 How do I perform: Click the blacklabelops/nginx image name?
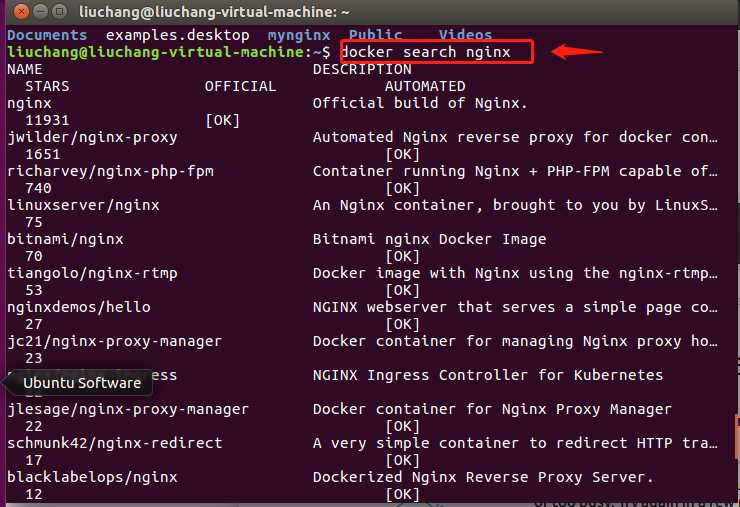tap(92, 477)
